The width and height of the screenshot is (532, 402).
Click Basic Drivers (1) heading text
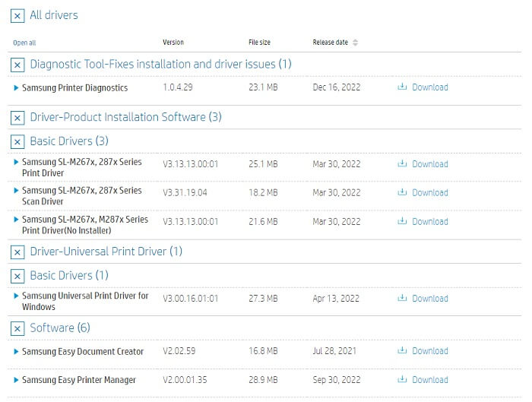(69, 275)
